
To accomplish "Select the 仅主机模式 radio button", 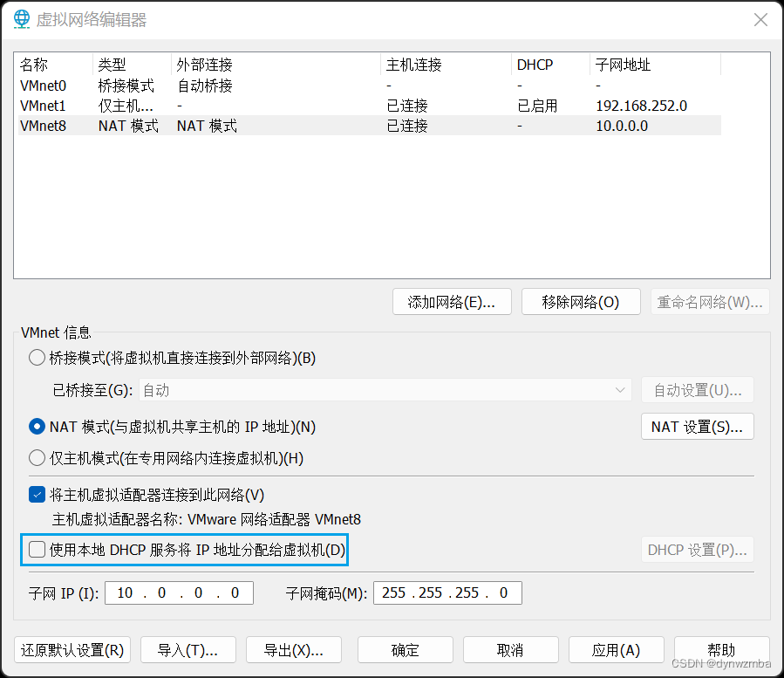I will coord(37,458).
